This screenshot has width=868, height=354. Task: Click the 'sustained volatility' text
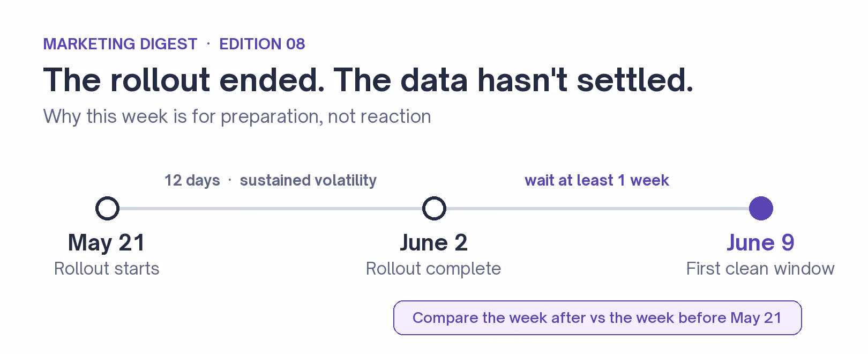(x=308, y=180)
